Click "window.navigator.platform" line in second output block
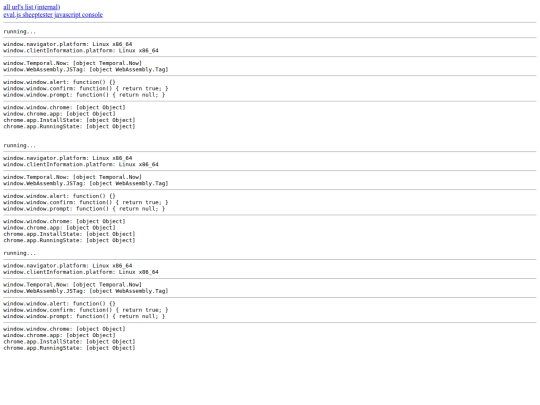Image resolution: width=540 pixels, height=405 pixels. (68, 158)
